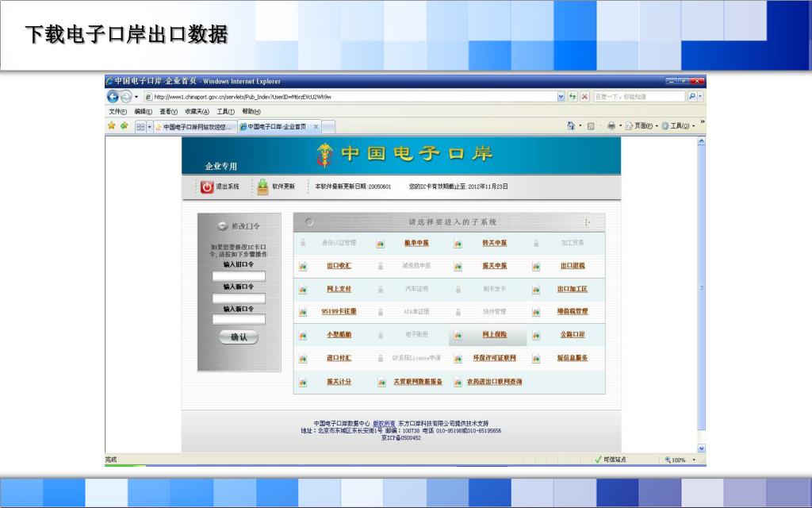Viewport: 812px width, 508px height.
Task: Expand command bar overflow chevron
Action: 703,122
